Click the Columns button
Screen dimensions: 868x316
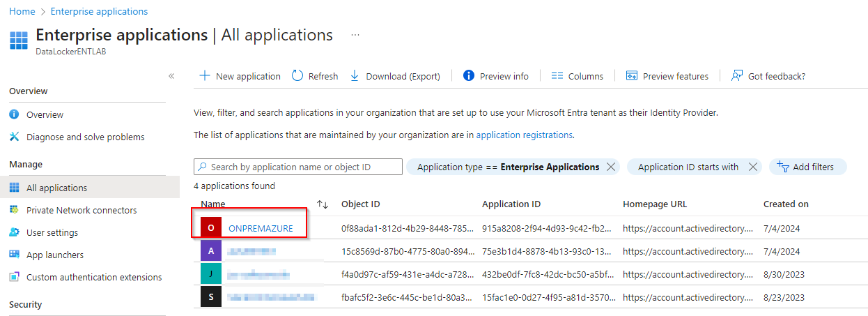[577, 76]
